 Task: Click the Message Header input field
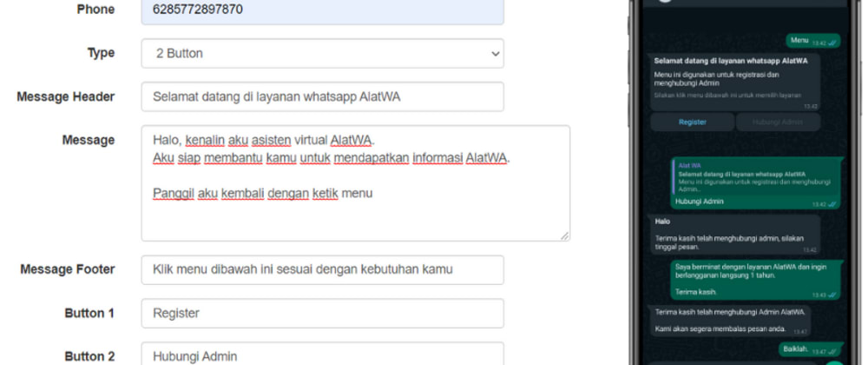pyautogui.click(x=322, y=97)
